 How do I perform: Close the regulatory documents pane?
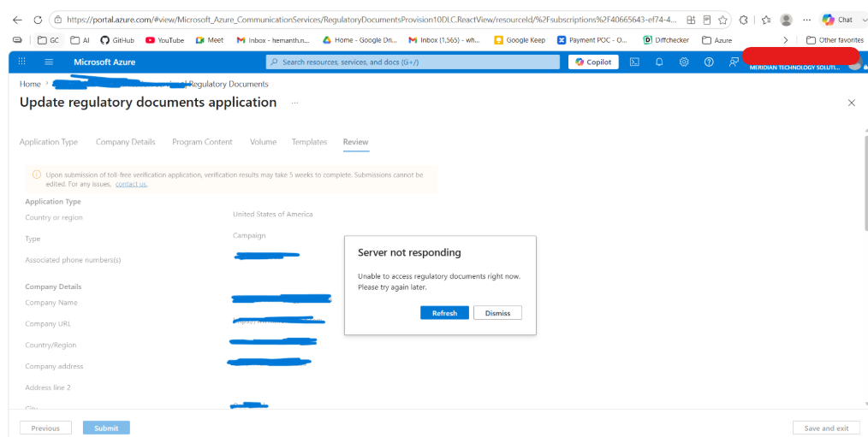[852, 103]
